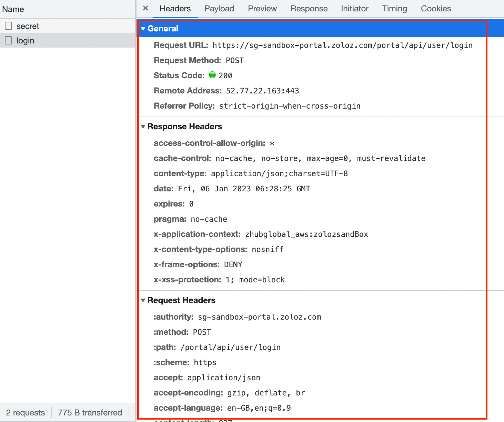Click the application/json;charset=UTF-8 content-type value
The height and width of the screenshot is (422, 504).
pos(279,173)
